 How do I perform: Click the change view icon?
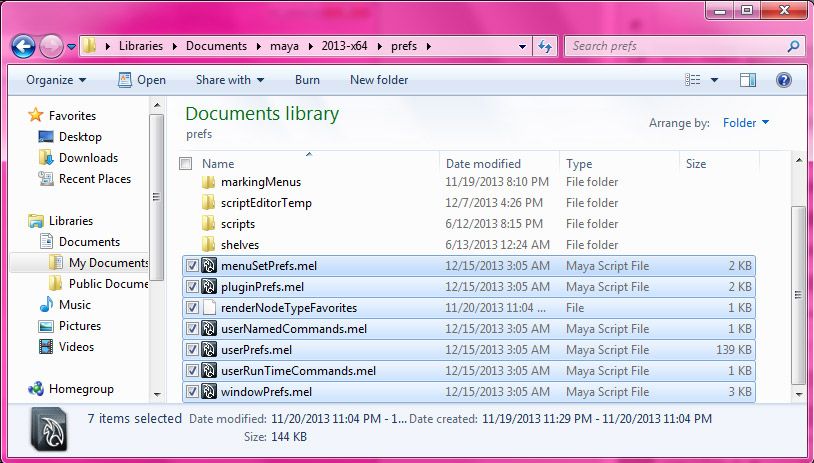(x=693, y=80)
